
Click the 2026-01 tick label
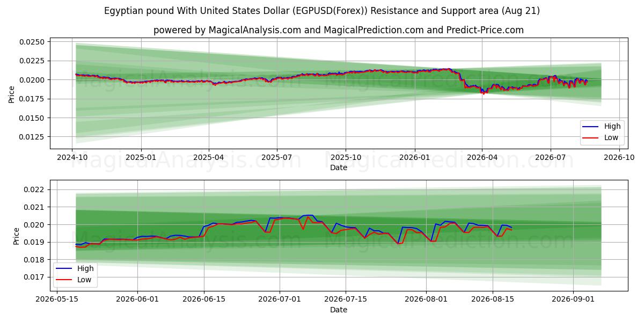point(414,158)
